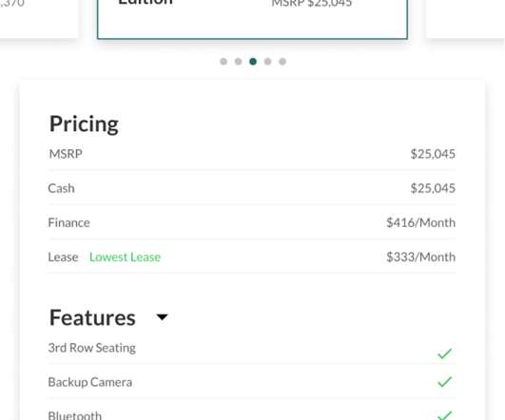Click the Backup Camera checkmark icon
This screenshot has height=420, width=505.
click(x=445, y=382)
